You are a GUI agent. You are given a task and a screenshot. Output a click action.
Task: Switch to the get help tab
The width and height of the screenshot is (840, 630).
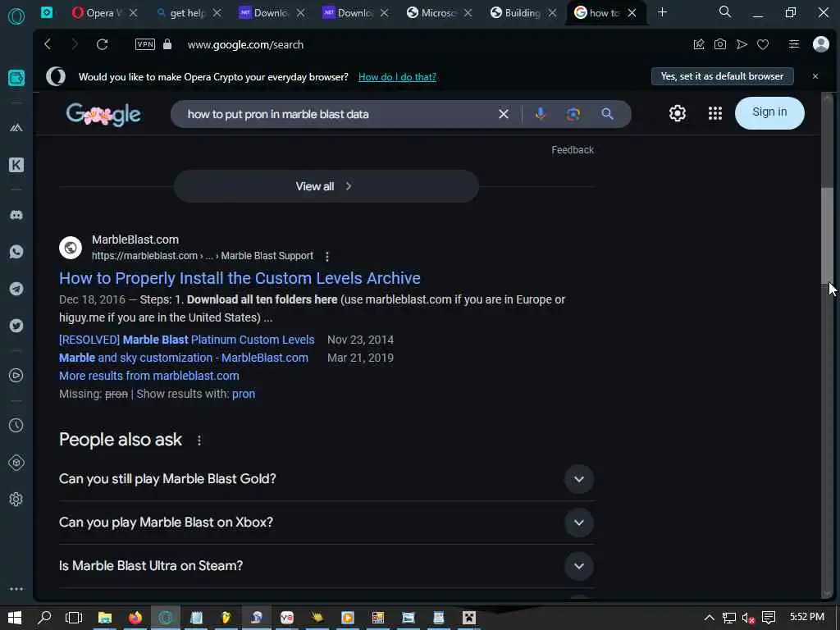[x=186, y=13]
